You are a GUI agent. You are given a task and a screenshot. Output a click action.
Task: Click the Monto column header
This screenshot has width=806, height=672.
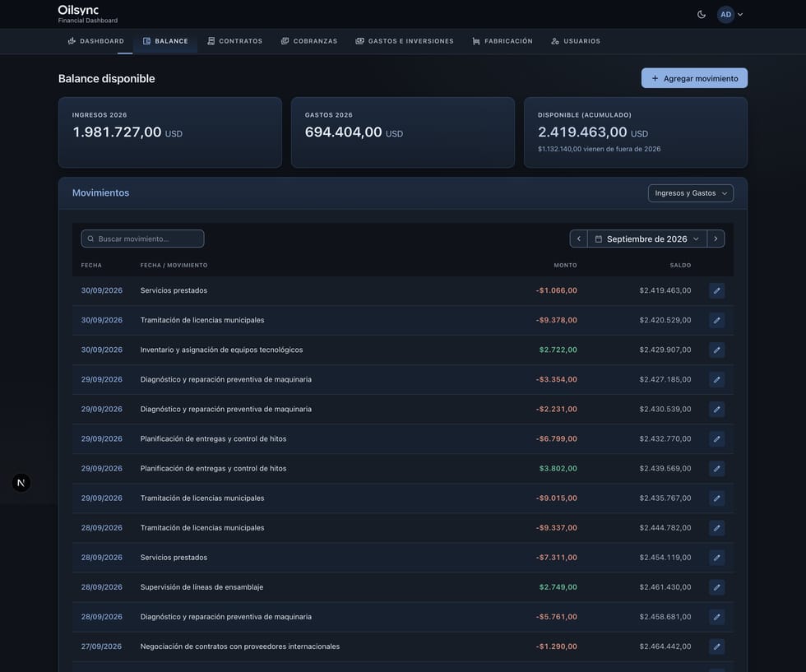click(x=565, y=266)
